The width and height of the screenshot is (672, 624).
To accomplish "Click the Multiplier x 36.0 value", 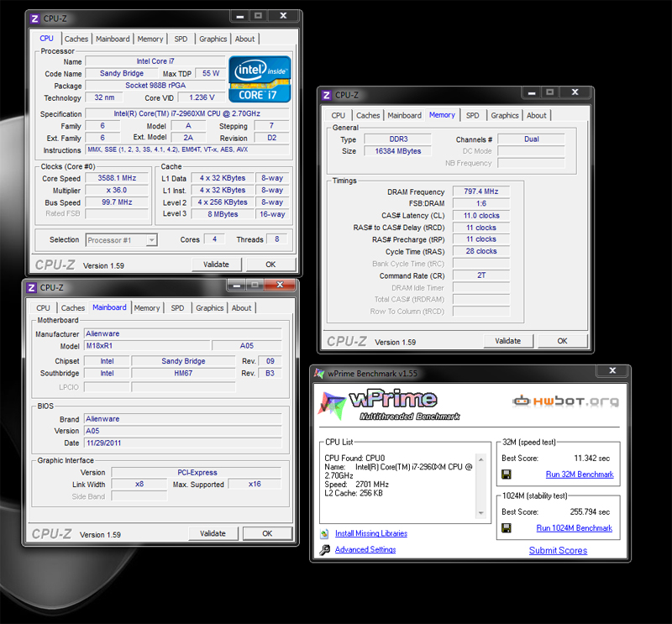I will (x=117, y=191).
